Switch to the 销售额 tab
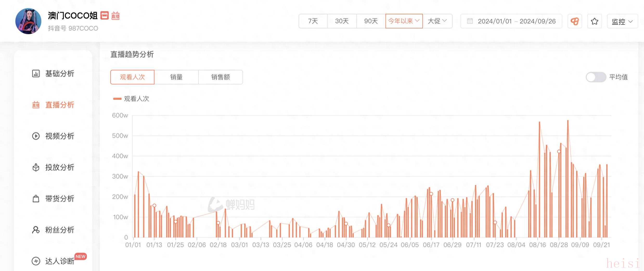This screenshot has height=271, width=644. pos(221,77)
